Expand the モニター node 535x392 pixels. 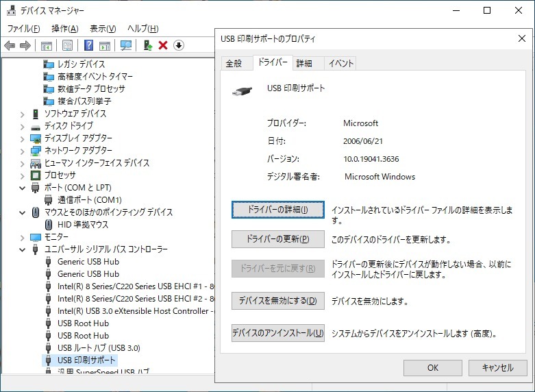coord(22,238)
